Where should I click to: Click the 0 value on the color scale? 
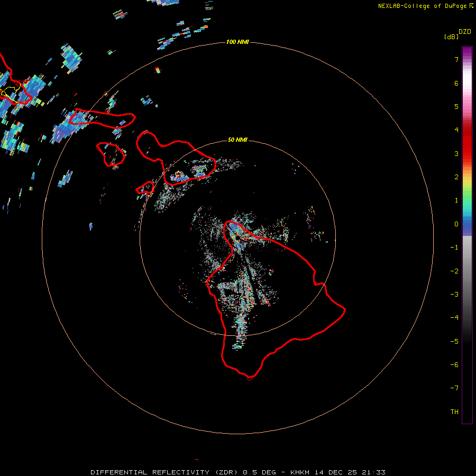click(x=456, y=224)
